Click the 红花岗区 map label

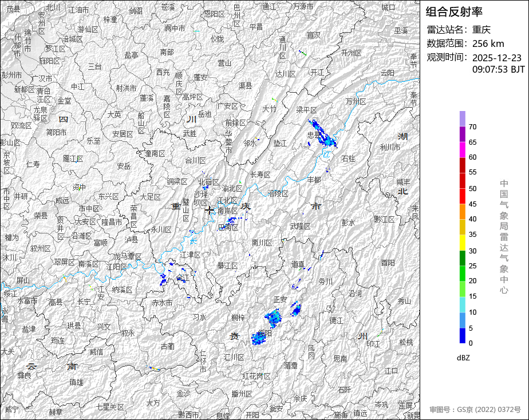point(256,376)
